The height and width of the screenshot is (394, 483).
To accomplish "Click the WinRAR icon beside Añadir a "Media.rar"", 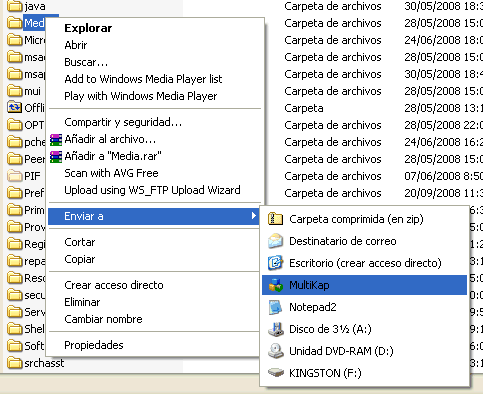I will (56, 157).
